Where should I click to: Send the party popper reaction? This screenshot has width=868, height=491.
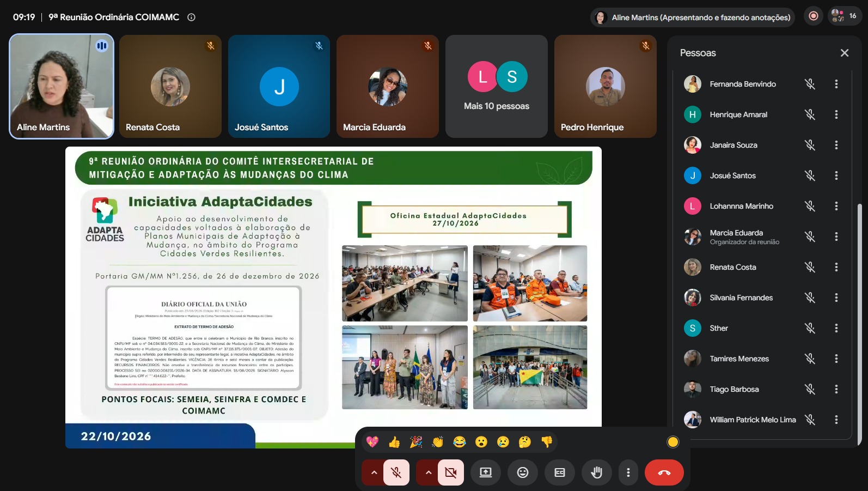[416, 442]
